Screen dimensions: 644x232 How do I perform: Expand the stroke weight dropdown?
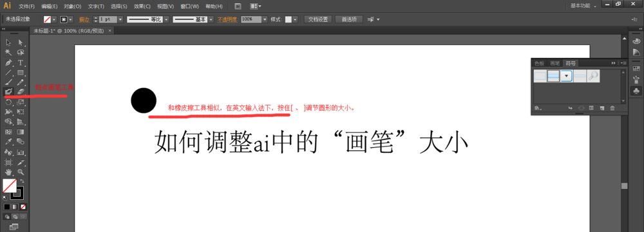(x=120, y=19)
